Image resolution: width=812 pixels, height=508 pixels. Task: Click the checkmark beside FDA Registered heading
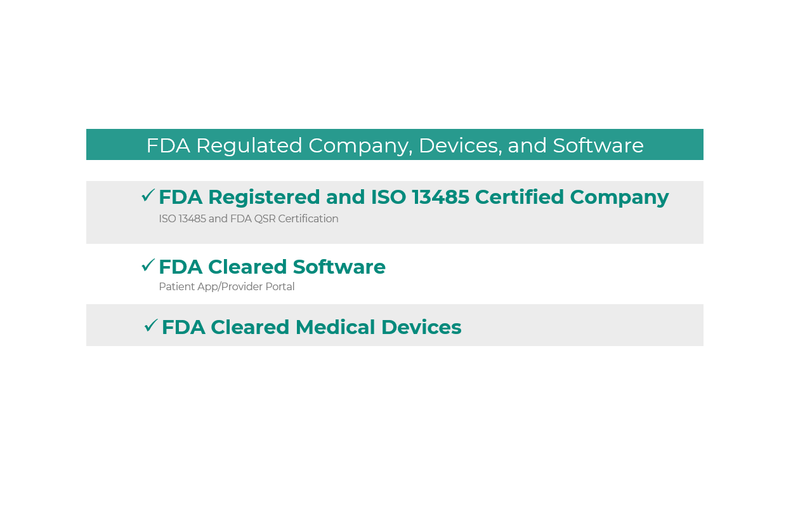(x=148, y=196)
